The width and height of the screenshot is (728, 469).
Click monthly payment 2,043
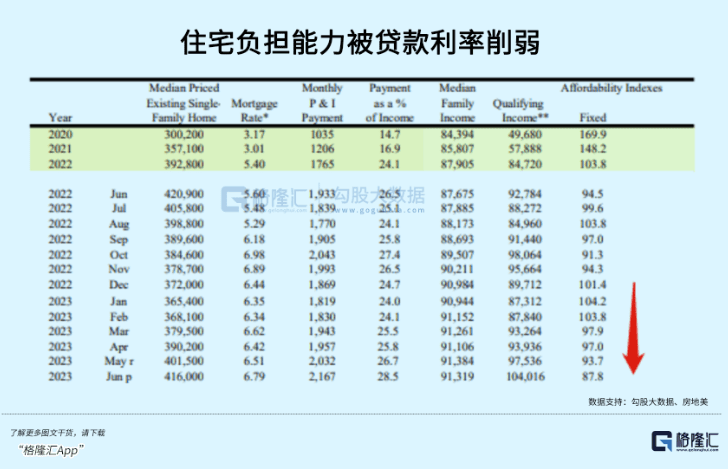pyautogui.click(x=322, y=255)
